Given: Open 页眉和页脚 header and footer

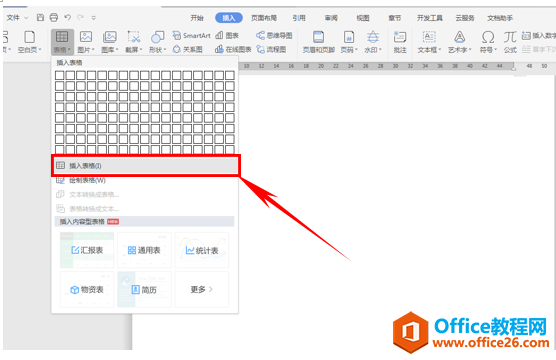Looking at the screenshot, I should pyautogui.click(x=318, y=41).
